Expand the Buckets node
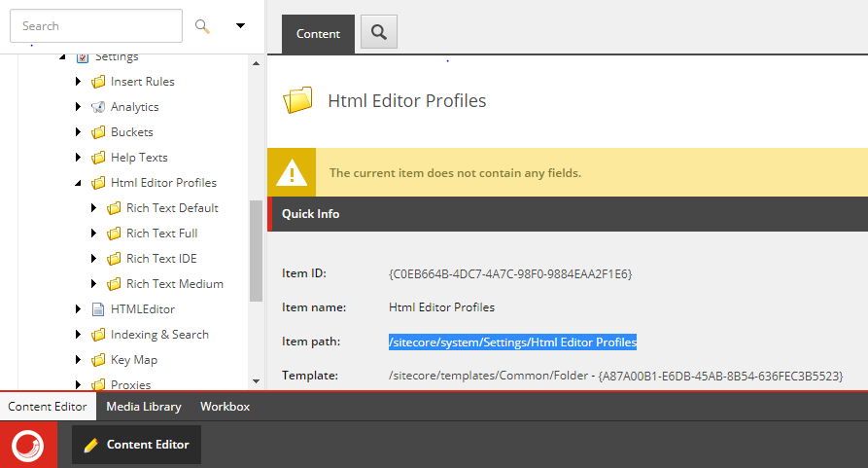Viewport: 868px width, 468px height. (x=78, y=131)
